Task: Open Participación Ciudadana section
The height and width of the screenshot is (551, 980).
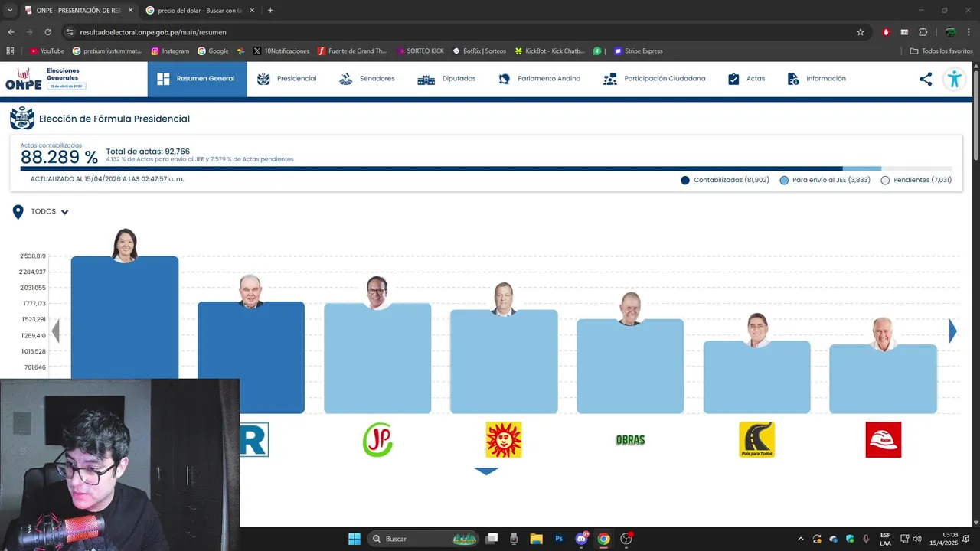Action: tap(655, 79)
